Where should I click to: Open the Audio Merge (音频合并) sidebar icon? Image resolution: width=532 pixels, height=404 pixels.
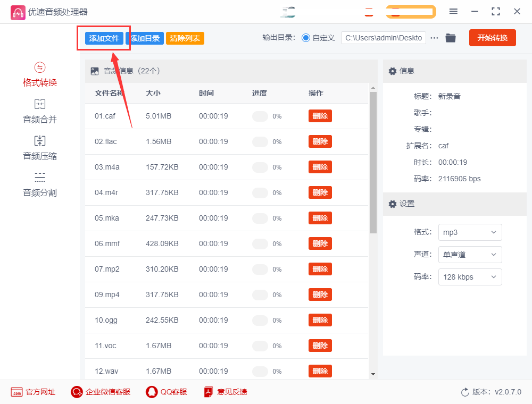coord(40,104)
